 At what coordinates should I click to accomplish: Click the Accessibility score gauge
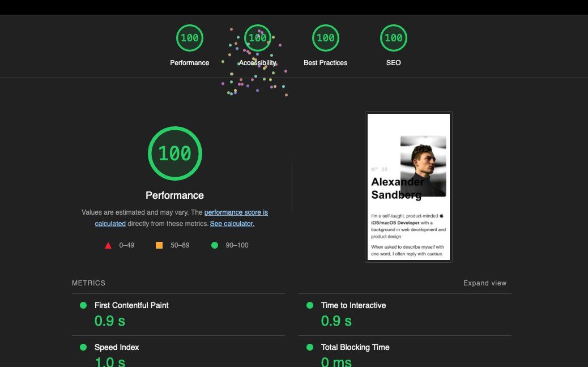coord(257,38)
